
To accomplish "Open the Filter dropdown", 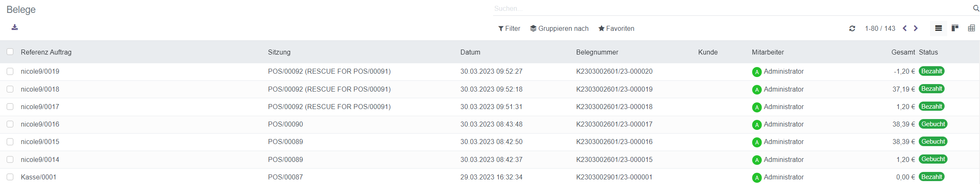I will (509, 29).
